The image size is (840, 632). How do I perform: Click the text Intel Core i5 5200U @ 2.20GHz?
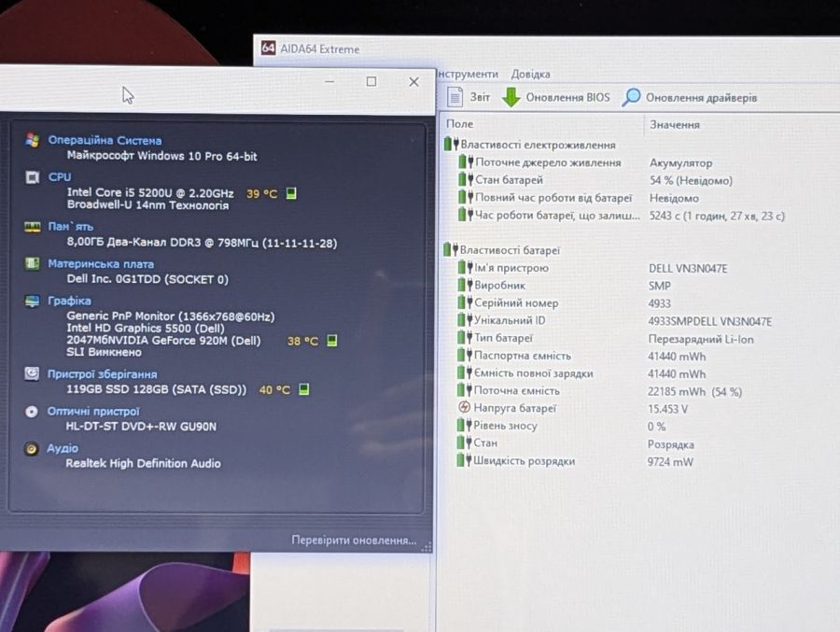point(150,192)
